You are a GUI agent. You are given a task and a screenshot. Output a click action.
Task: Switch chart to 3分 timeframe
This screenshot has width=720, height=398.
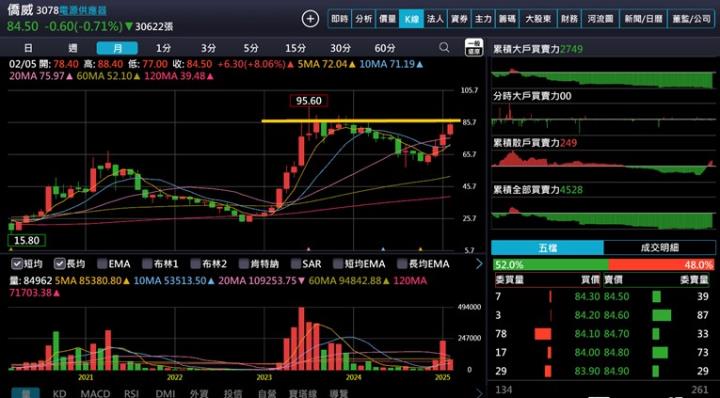tap(208, 48)
